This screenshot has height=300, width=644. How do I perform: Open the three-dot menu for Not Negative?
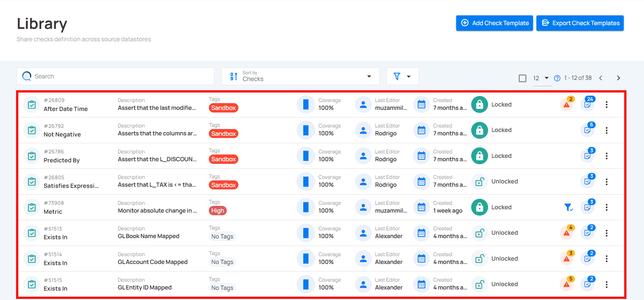[x=607, y=130]
